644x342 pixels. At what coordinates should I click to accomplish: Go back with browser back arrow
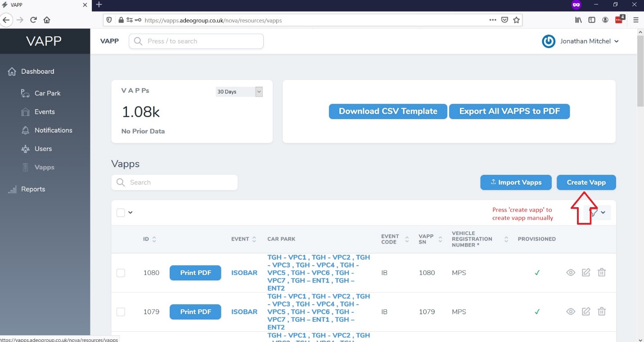5,20
